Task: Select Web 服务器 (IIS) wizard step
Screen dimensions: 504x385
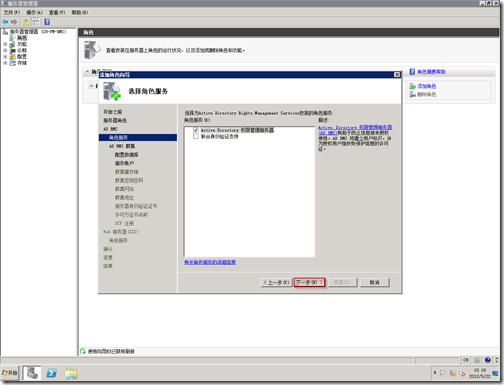Action: [x=121, y=232]
